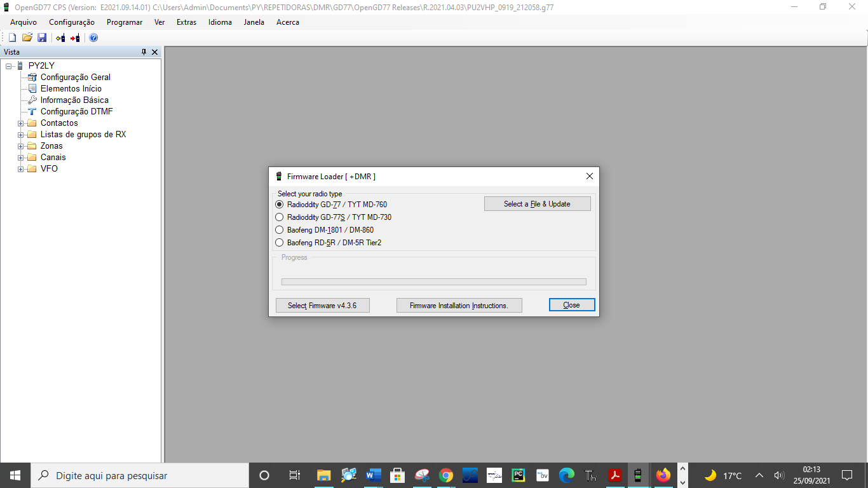Open Microsoft Store from the taskbar
Image resolution: width=868 pixels, height=488 pixels.
[x=398, y=475]
